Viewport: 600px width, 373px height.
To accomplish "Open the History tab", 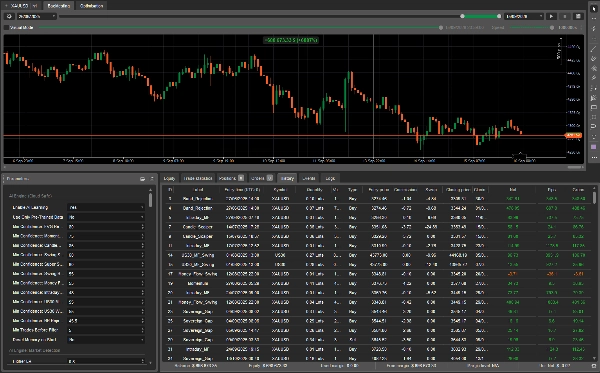I will tap(287, 178).
